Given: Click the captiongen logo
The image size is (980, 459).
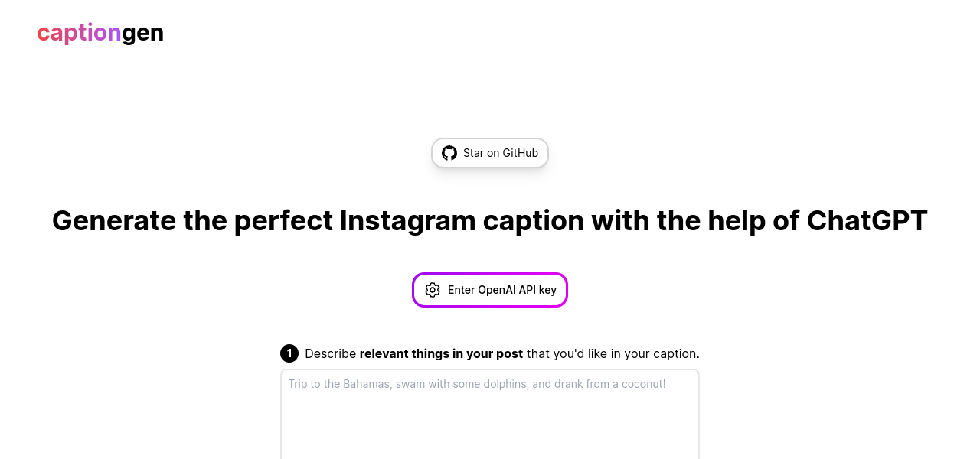Looking at the screenshot, I should click(100, 33).
